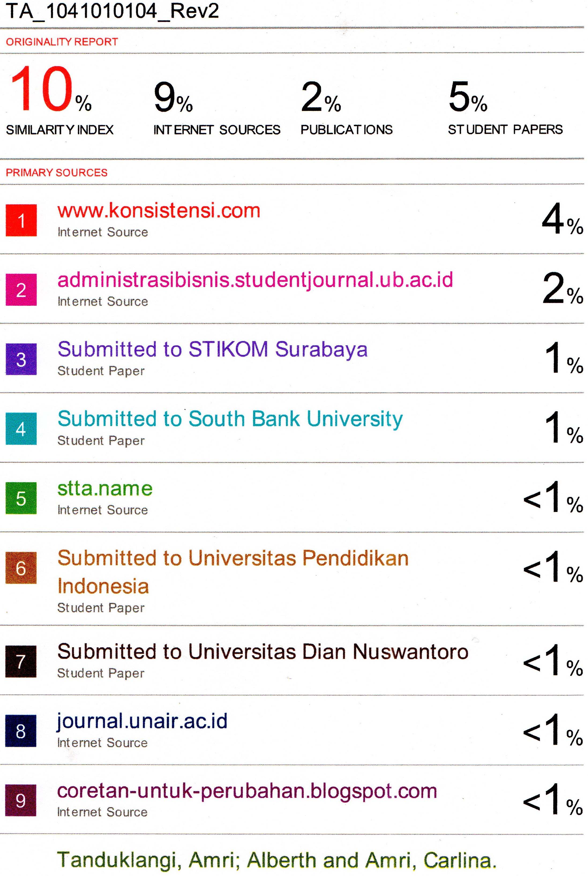Click the navy number 8 badge
Viewport: 588px width, 876px height.
[21, 731]
